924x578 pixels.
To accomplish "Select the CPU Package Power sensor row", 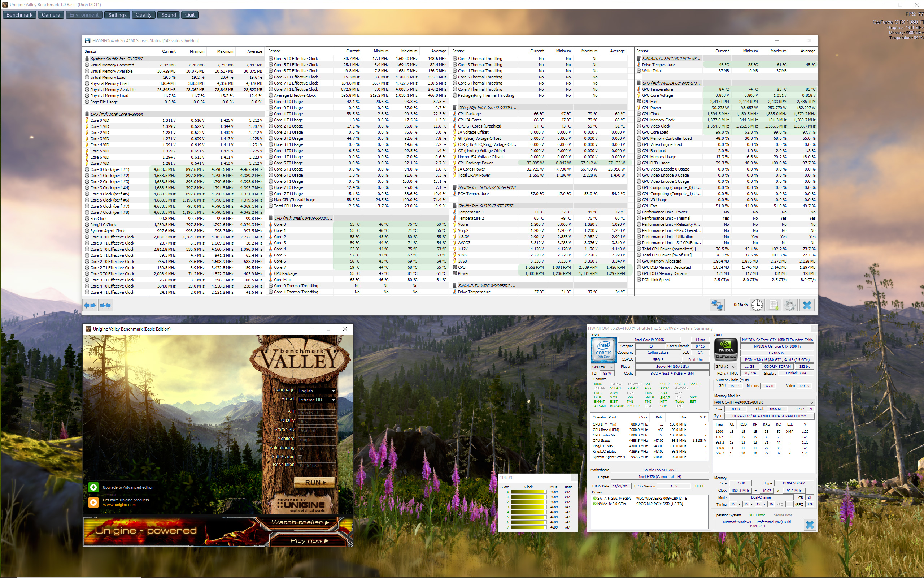I will pyautogui.click(x=542, y=163).
